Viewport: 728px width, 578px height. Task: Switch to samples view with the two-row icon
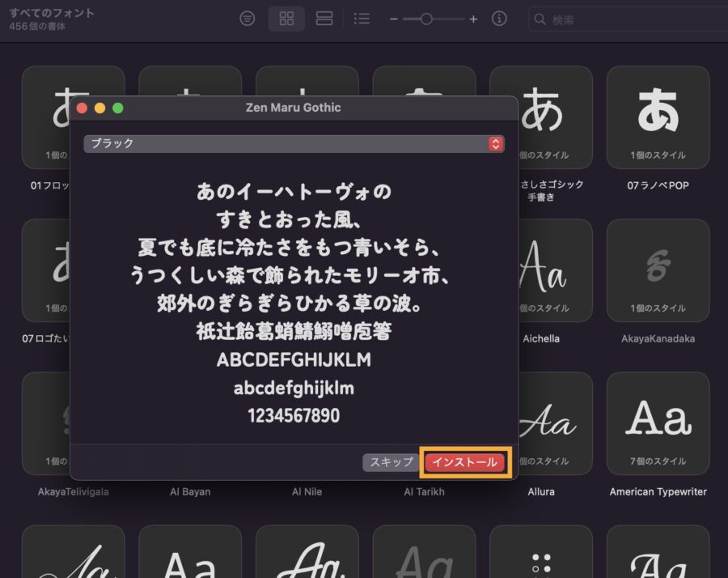click(x=324, y=19)
